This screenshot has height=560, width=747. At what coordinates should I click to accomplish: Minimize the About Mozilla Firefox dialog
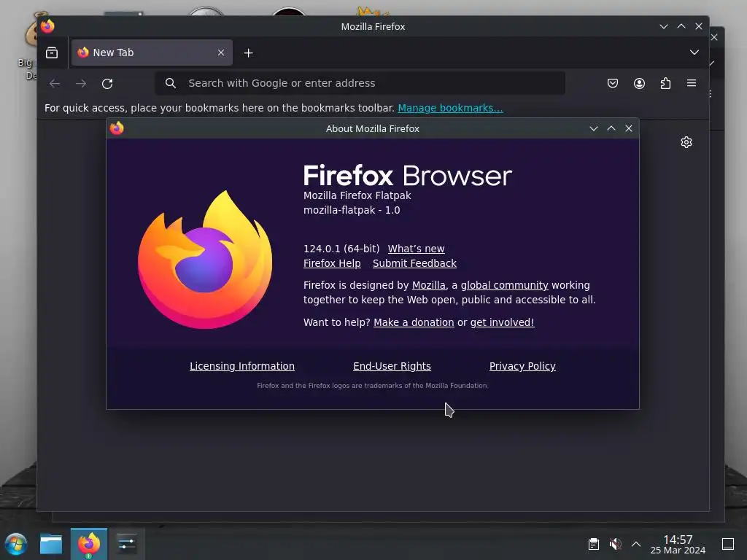click(x=594, y=128)
